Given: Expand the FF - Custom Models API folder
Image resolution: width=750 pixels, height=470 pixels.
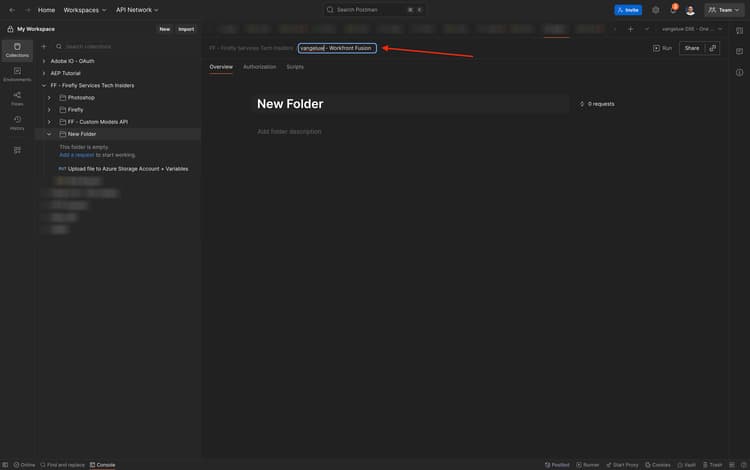Looking at the screenshot, I should click(x=49, y=122).
